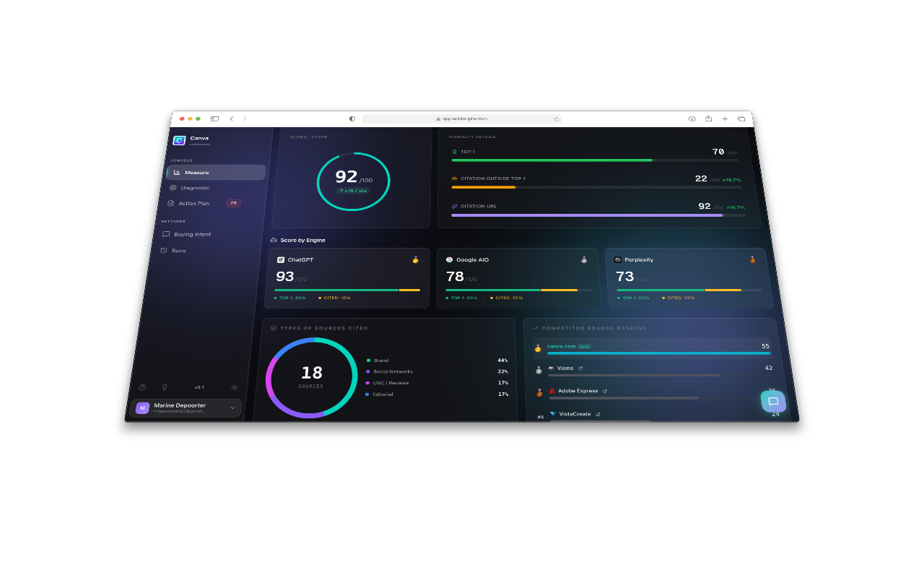Screen dimensions: 924x578
Task: Click the gold medal icon on ChatGPT card
Action: [415, 259]
